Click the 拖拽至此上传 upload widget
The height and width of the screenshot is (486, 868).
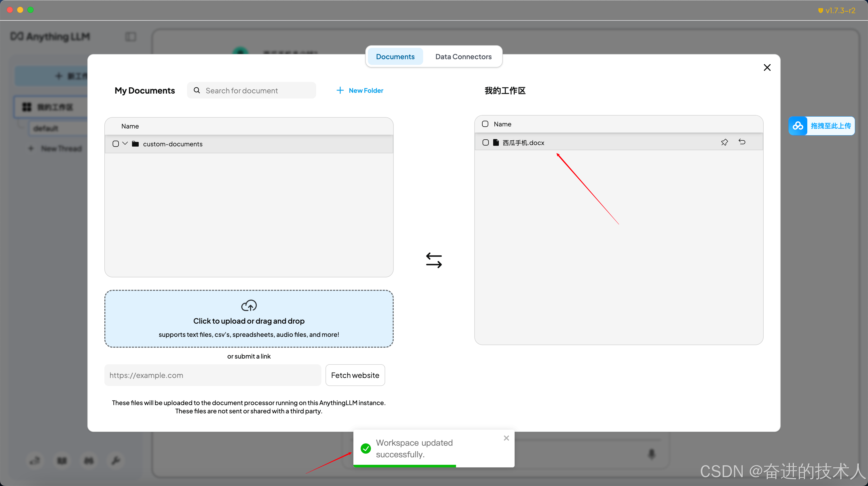(x=821, y=126)
